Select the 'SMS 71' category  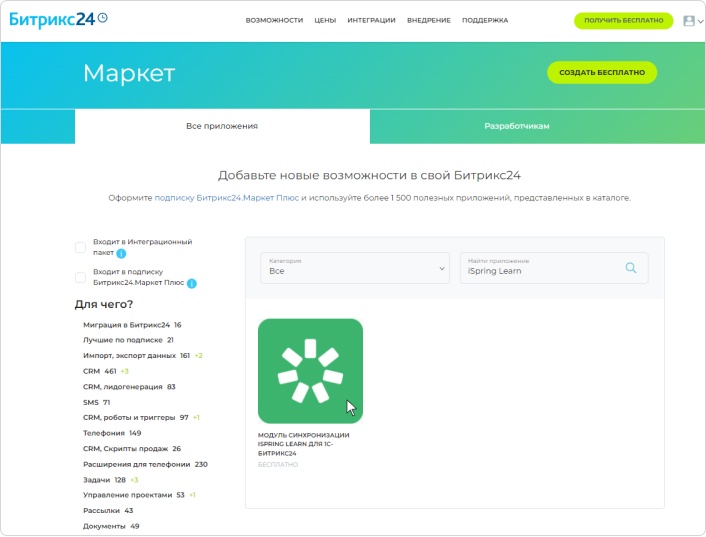(x=96, y=402)
